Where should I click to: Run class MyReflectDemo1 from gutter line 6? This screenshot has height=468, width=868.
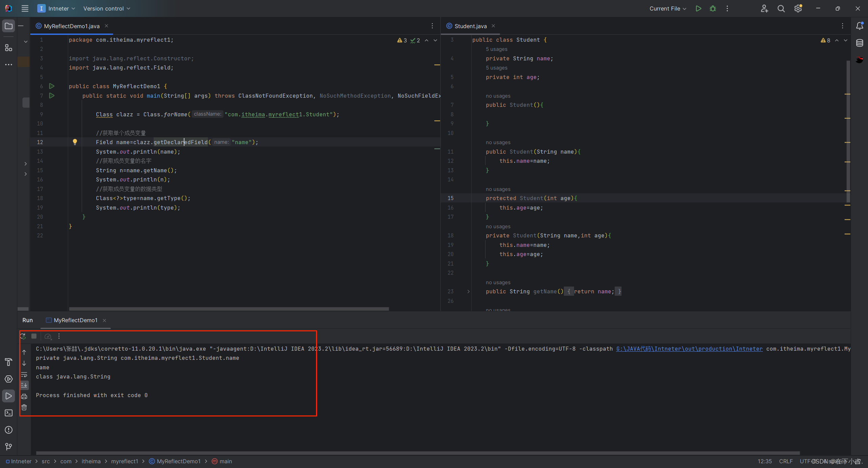[x=52, y=86]
